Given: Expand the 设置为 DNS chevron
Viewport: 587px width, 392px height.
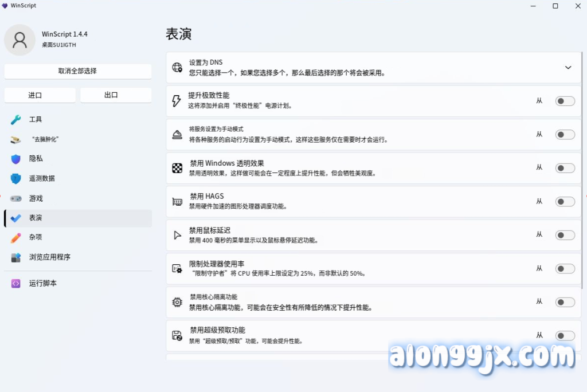Looking at the screenshot, I should pos(568,68).
